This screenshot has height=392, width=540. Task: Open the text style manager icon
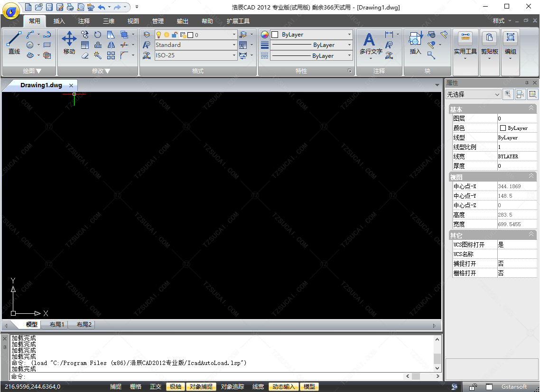(147, 45)
